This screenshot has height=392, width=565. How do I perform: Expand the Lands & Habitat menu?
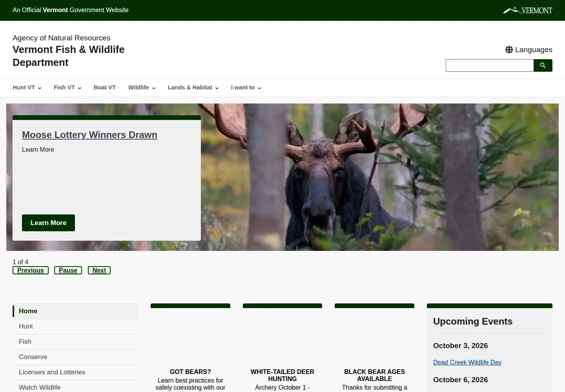pos(193,87)
